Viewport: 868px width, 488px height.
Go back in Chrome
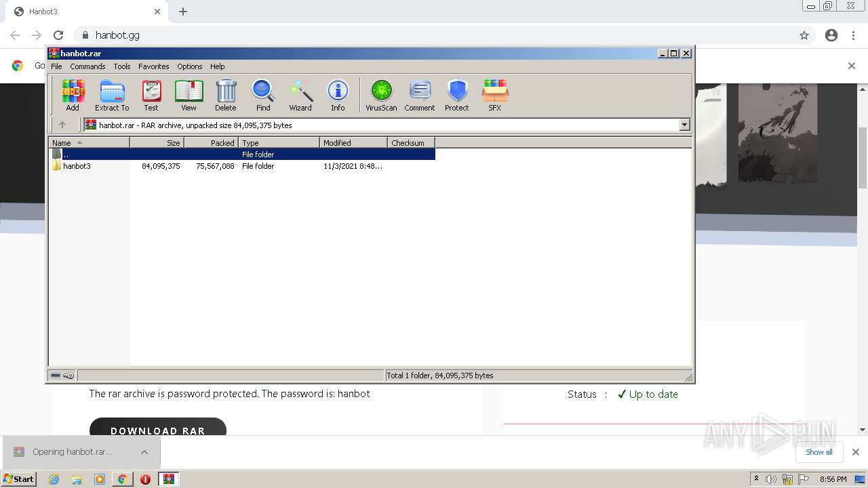coord(15,35)
